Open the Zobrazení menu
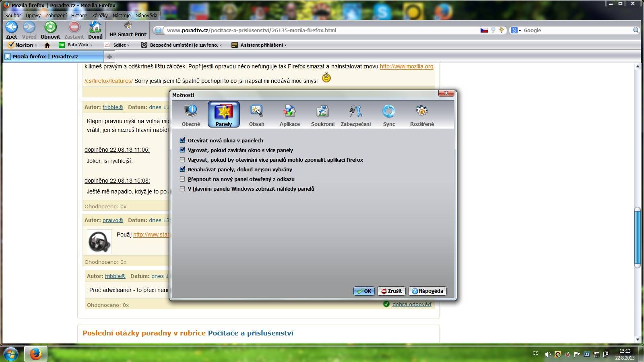This screenshot has width=644, height=362. point(56,15)
